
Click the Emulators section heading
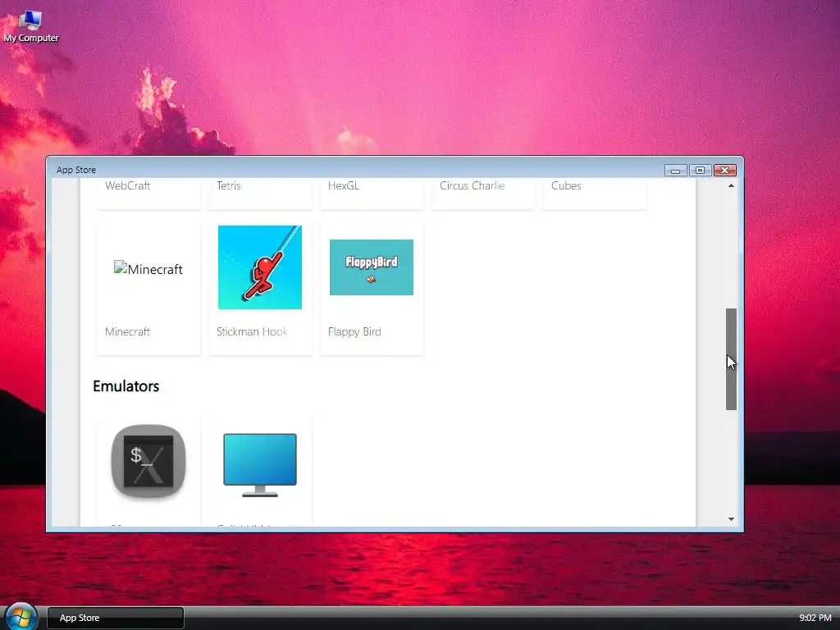126,386
